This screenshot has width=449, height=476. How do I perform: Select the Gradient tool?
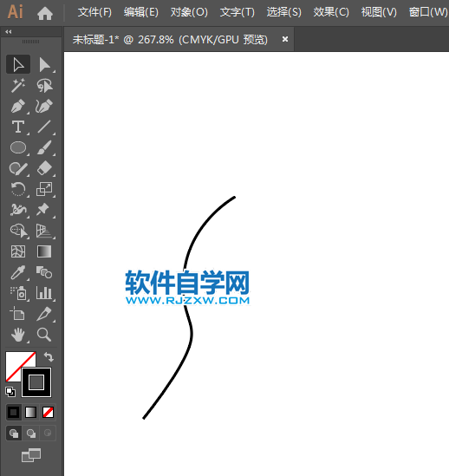[x=44, y=251]
